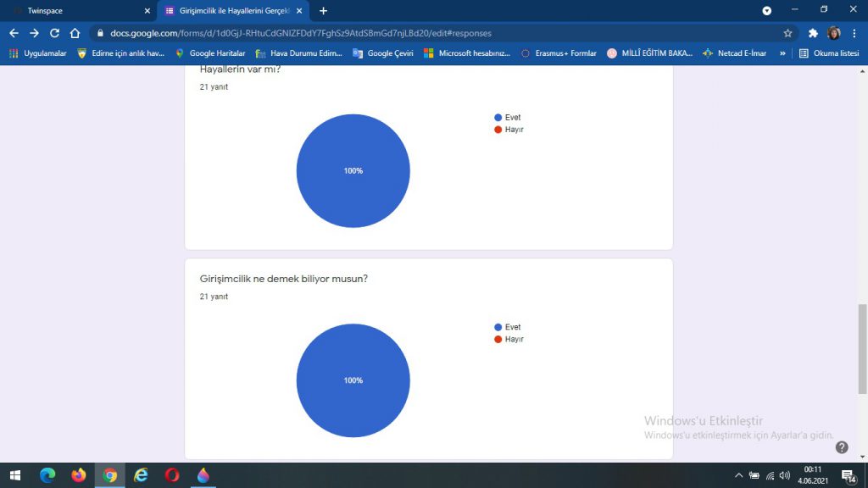Go to Chrome home page icon

click(x=75, y=33)
